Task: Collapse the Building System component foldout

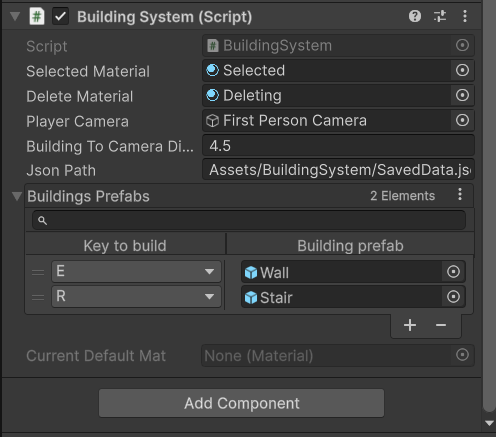Action: pos(15,16)
